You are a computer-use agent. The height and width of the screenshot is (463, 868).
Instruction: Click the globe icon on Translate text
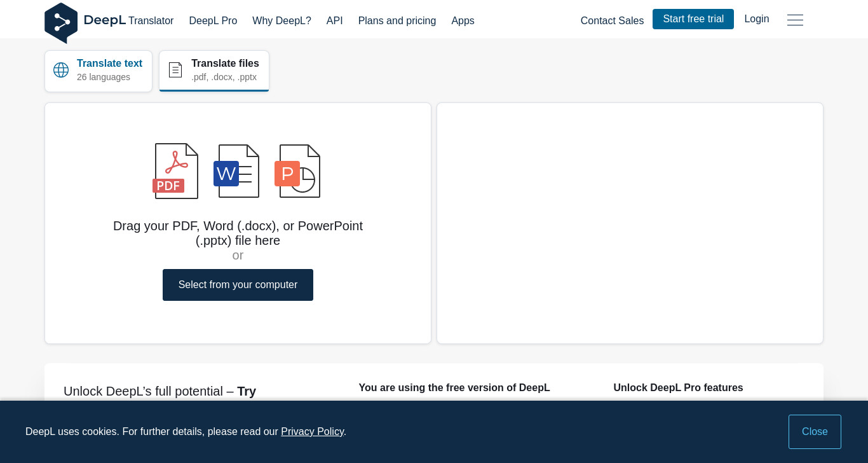point(61,70)
